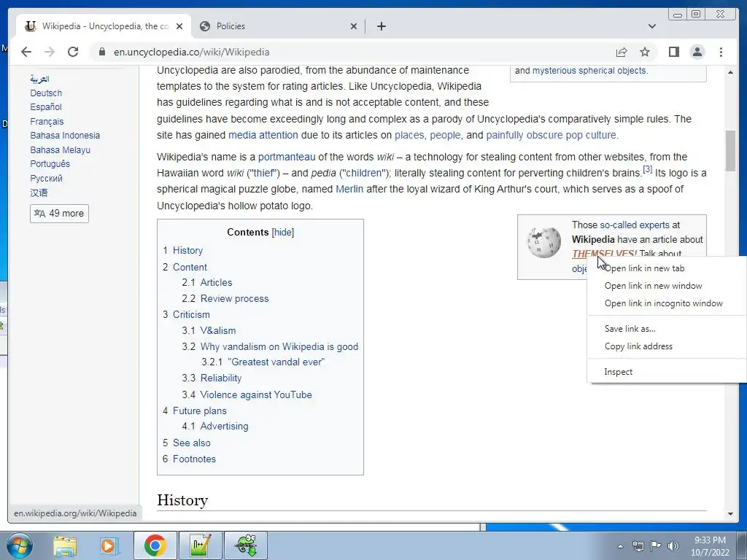
Task: Jump to 4.1 Advertising section
Action: (x=224, y=426)
